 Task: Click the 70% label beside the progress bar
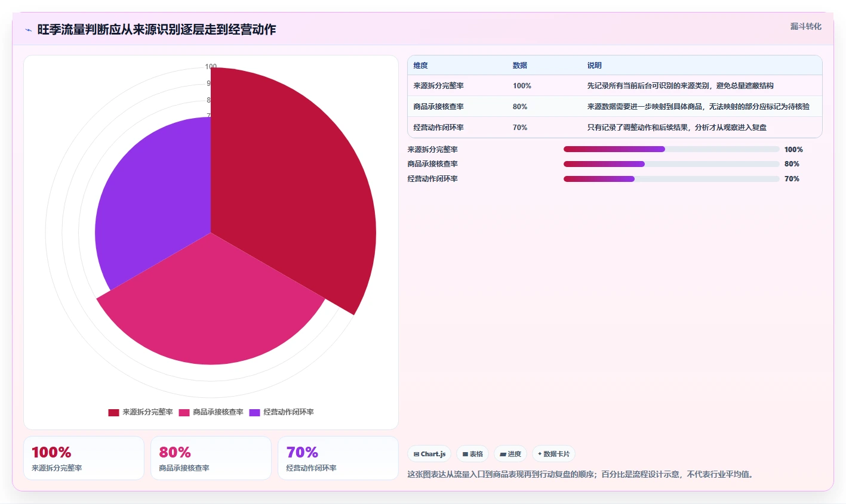tap(792, 179)
